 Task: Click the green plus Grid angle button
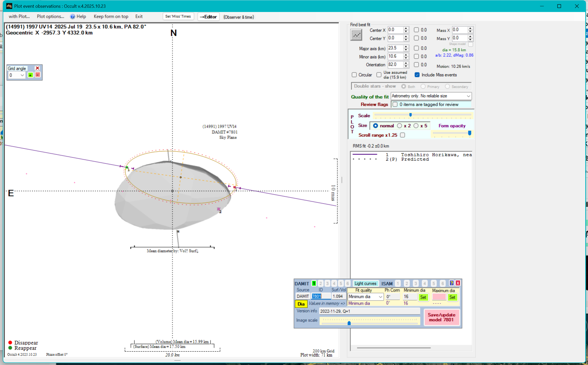(30, 75)
